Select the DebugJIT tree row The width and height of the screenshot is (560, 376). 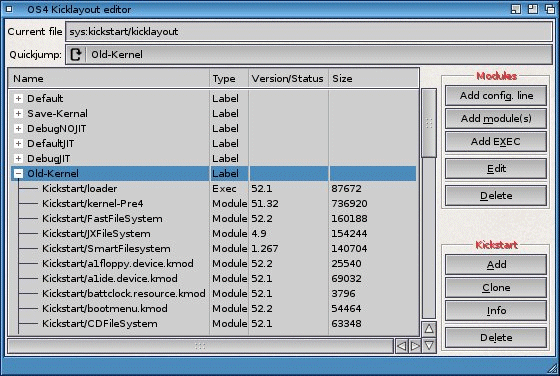coord(214,159)
